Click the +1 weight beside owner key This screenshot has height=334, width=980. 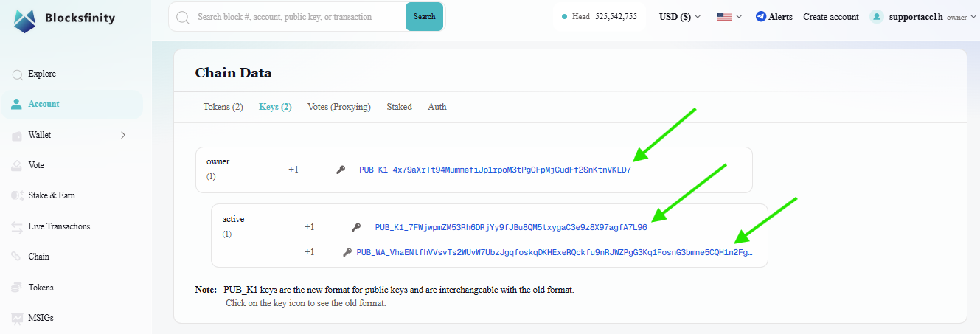pyautogui.click(x=293, y=170)
